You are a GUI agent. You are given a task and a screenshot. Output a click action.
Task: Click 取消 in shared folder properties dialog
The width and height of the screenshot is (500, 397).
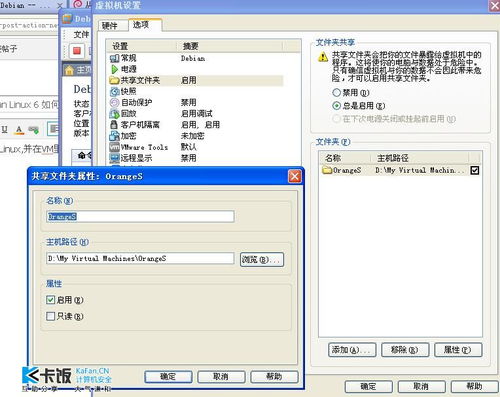pyautogui.click(x=221, y=377)
